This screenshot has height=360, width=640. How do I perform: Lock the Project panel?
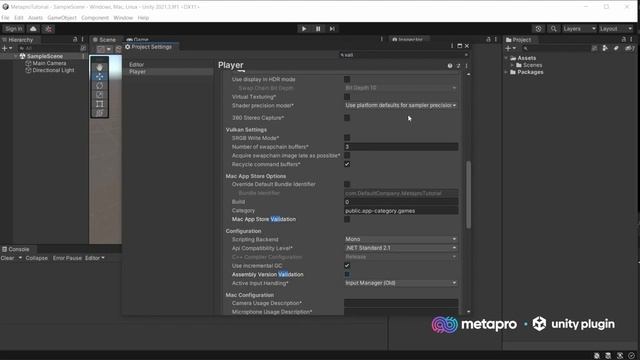[x=623, y=40]
